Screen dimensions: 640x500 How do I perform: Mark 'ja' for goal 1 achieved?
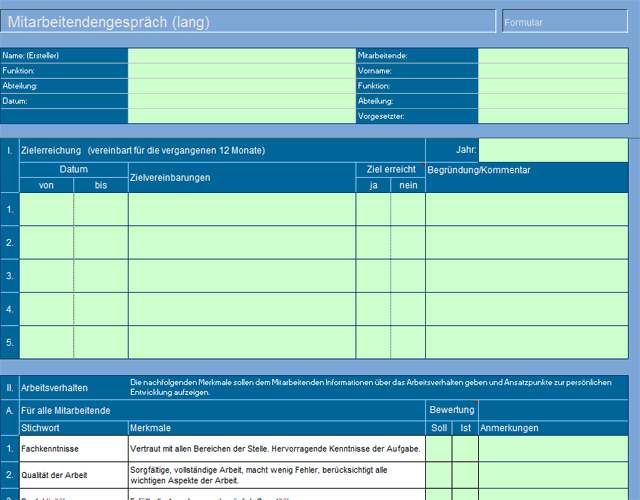[x=373, y=209]
